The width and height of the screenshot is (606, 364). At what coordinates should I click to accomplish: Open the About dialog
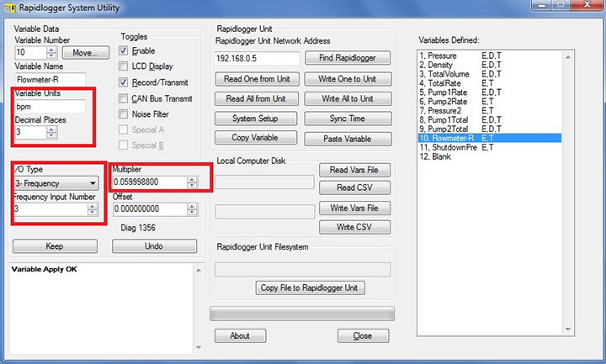240,335
